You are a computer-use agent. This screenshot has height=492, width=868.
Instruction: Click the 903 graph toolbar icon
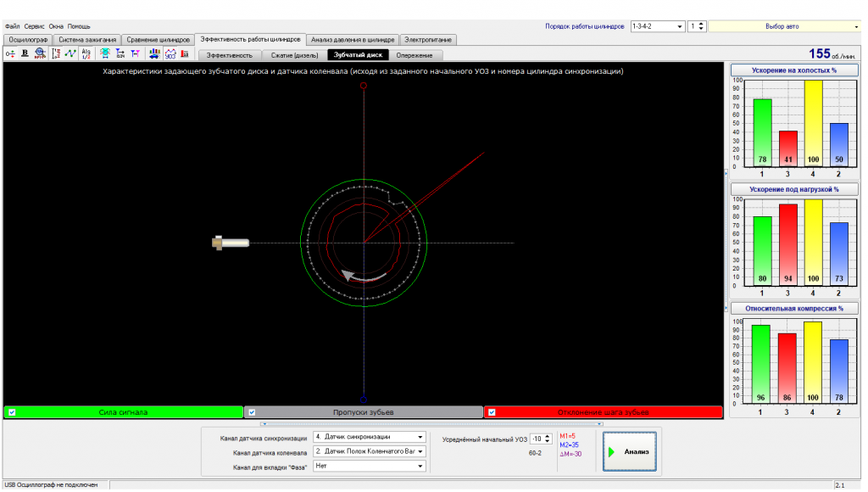click(x=170, y=53)
